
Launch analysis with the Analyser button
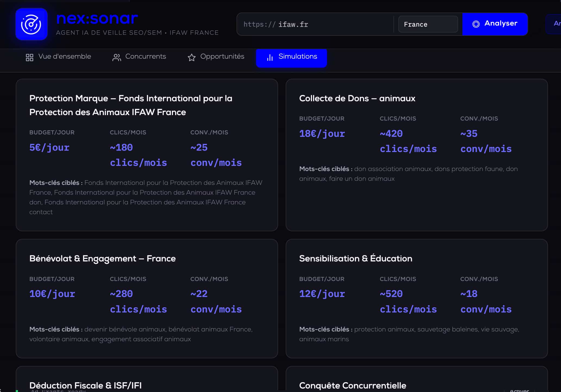[495, 24]
